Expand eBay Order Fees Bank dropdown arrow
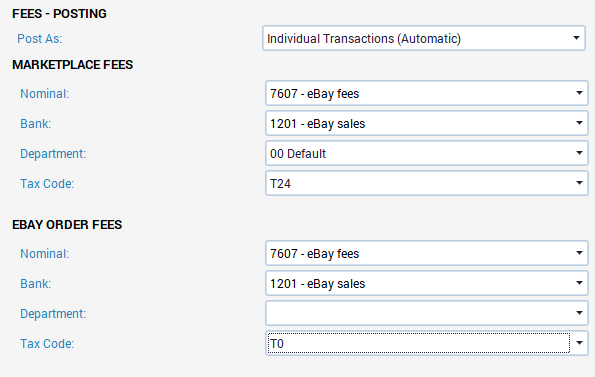 579,283
